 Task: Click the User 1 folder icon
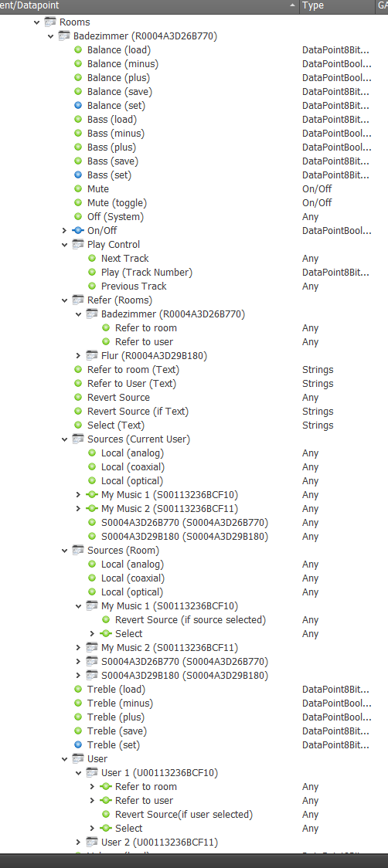pos(92,773)
